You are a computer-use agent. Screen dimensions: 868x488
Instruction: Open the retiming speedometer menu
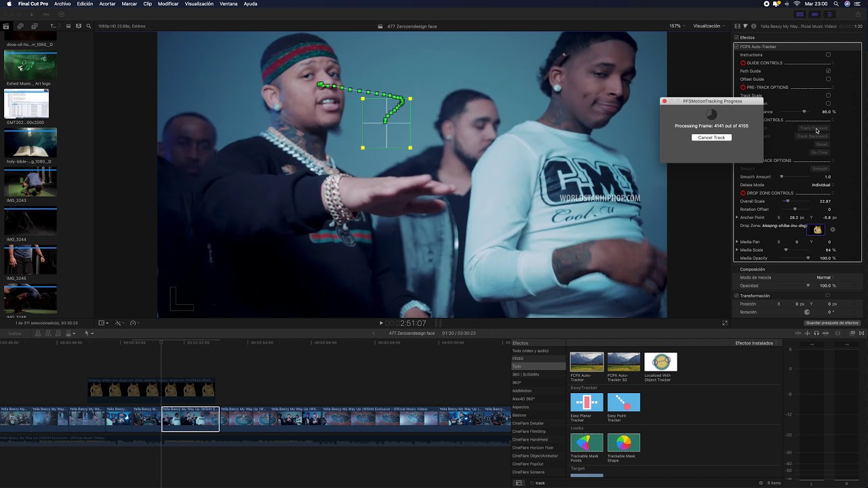133,323
